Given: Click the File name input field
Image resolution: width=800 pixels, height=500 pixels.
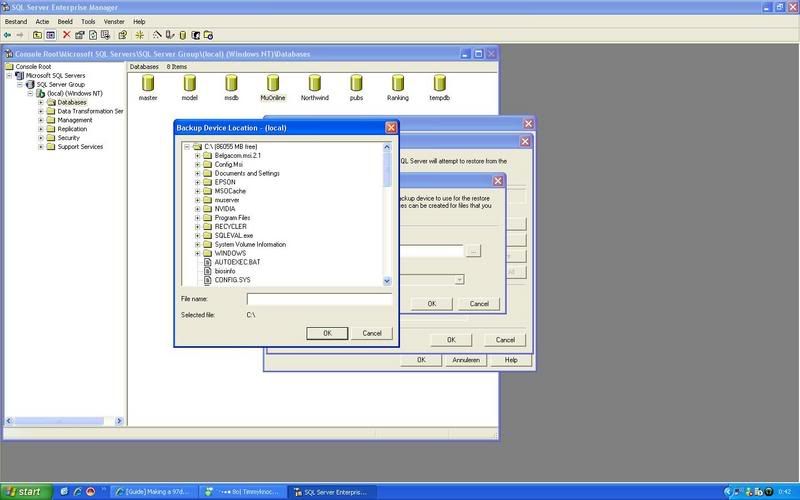Looking at the screenshot, I should pos(319,299).
